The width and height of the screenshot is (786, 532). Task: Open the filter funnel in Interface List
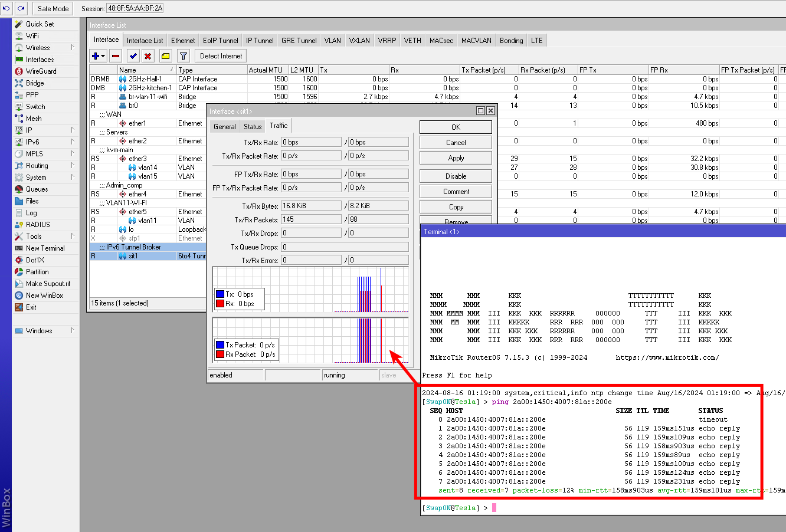pyautogui.click(x=184, y=56)
